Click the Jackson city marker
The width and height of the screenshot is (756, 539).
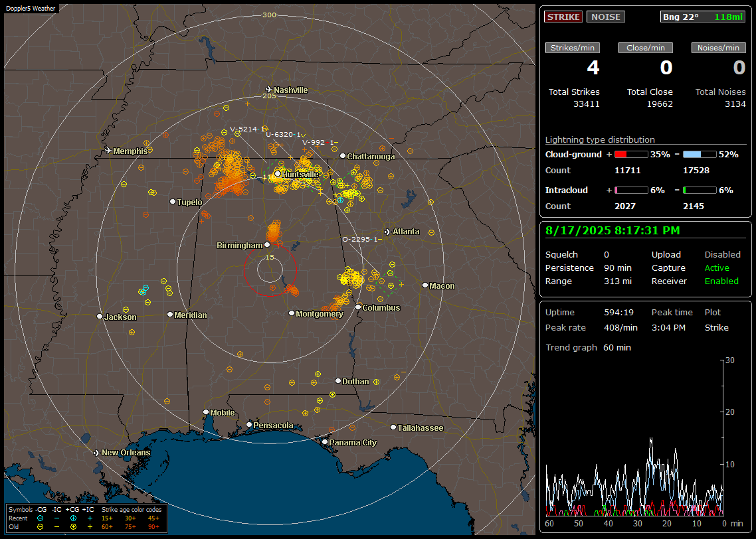tap(100, 317)
